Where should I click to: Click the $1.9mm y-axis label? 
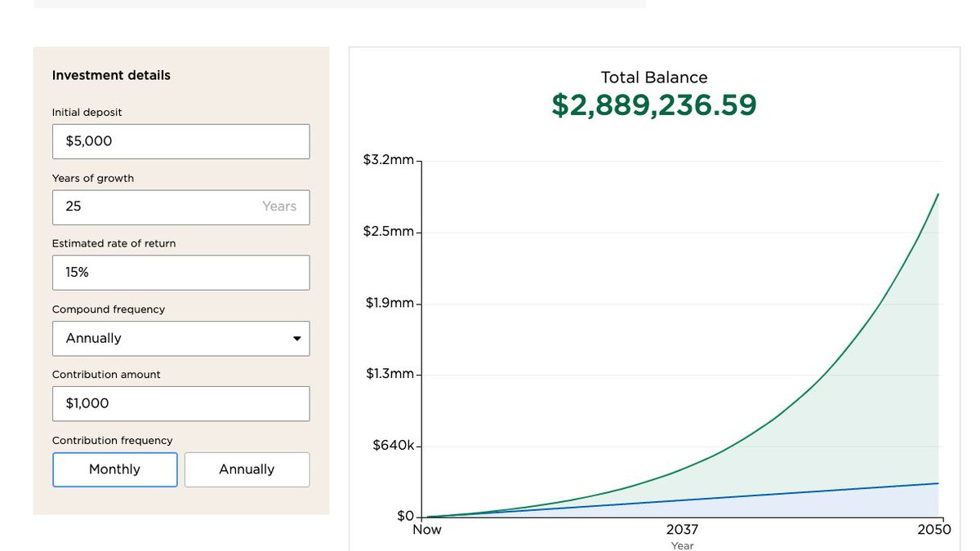pyautogui.click(x=389, y=303)
